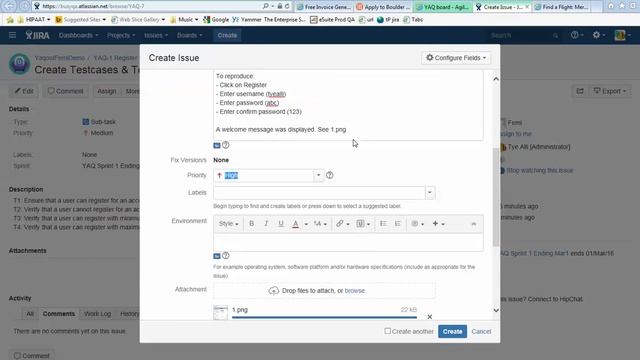This screenshot has height=360, width=640.
Task: Click the dialog vertical scrollbar thumb
Action: click(x=496, y=197)
